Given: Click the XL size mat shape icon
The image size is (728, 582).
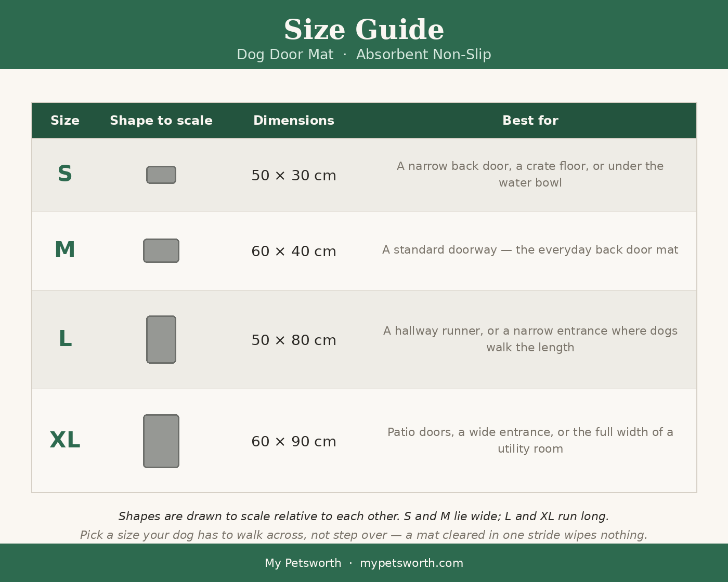Looking at the screenshot, I should point(161,441).
